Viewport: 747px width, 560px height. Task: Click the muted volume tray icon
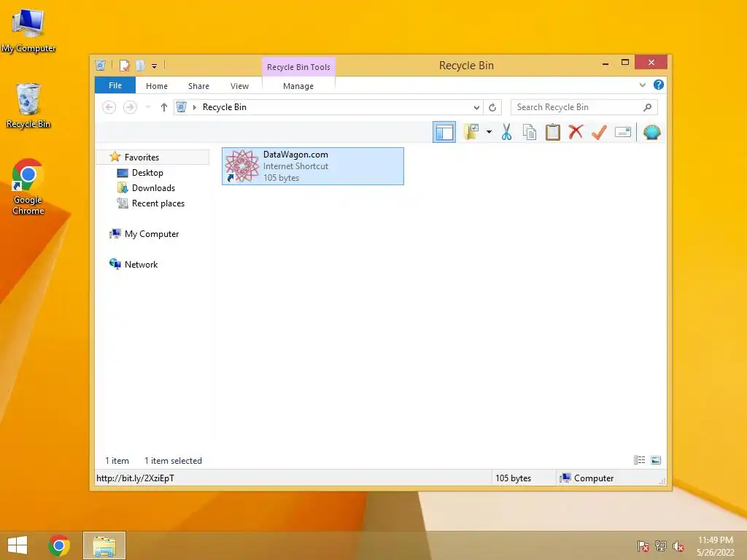(x=678, y=546)
